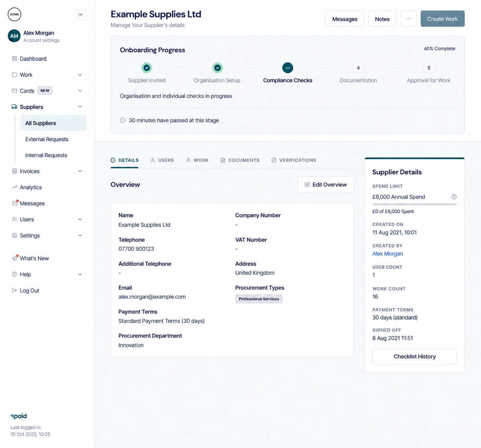Click the ACME logo

[x=14, y=14]
